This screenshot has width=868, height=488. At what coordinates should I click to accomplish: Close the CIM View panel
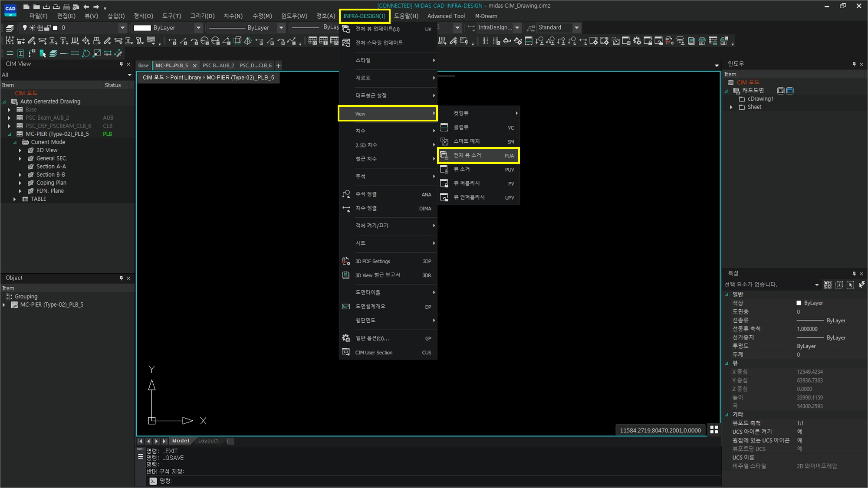128,64
